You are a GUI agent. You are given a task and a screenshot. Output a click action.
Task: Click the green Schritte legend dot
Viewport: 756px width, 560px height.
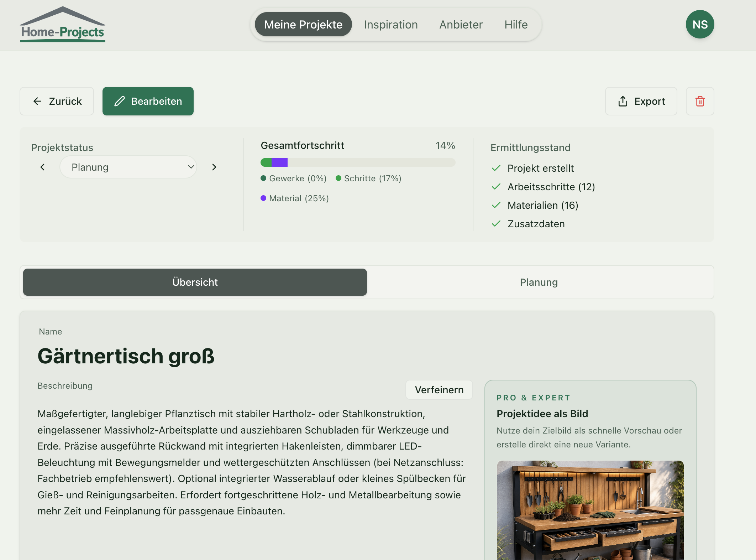click(x=338, y=178)
